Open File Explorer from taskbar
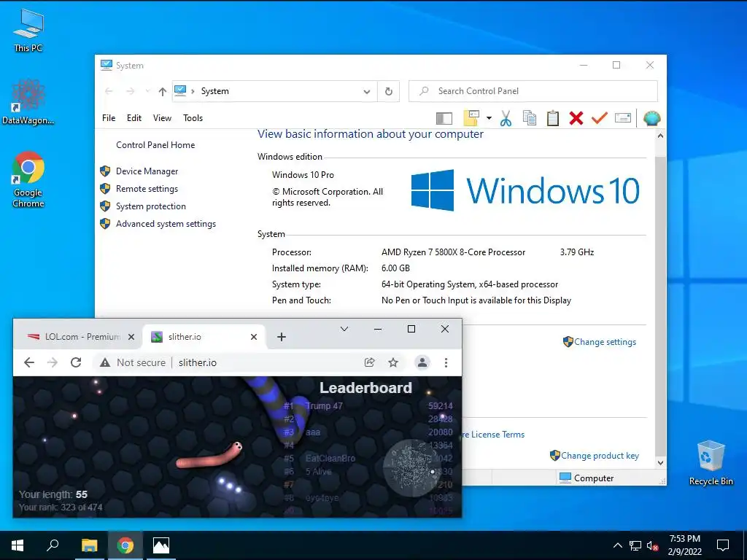Image resolution: width=747 pixels, height=560 pixels. coord(89,545)
